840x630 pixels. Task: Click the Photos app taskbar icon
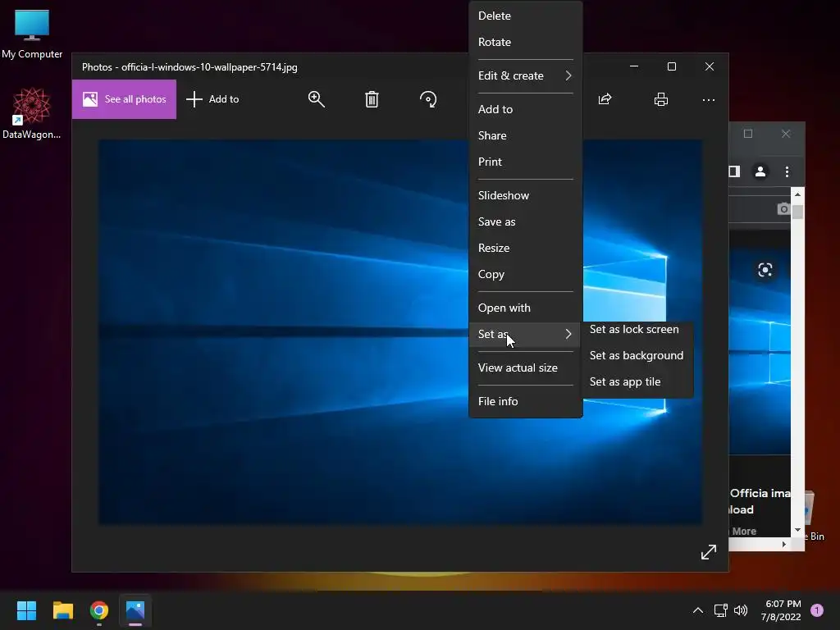(x=135, y=610)
